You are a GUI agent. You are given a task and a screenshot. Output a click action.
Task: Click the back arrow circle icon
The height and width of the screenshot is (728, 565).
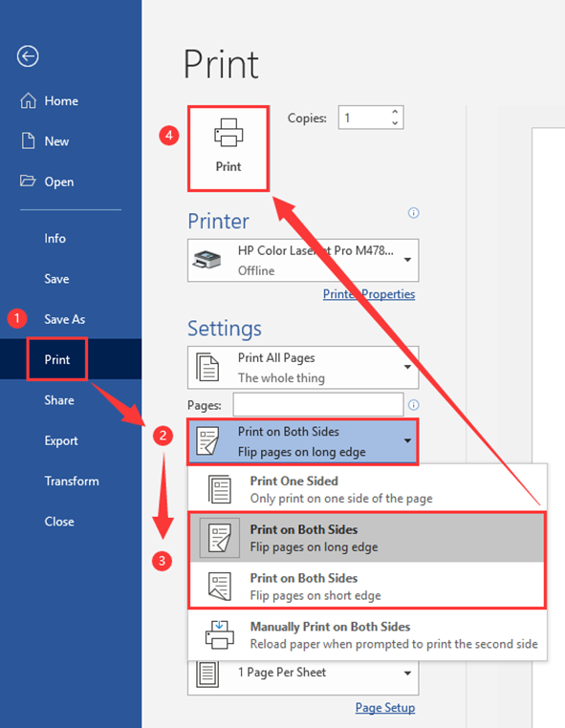pos(28,56)
